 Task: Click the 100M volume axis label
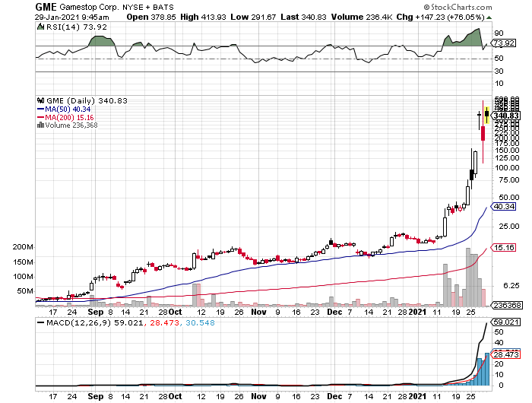click(23, 277)
